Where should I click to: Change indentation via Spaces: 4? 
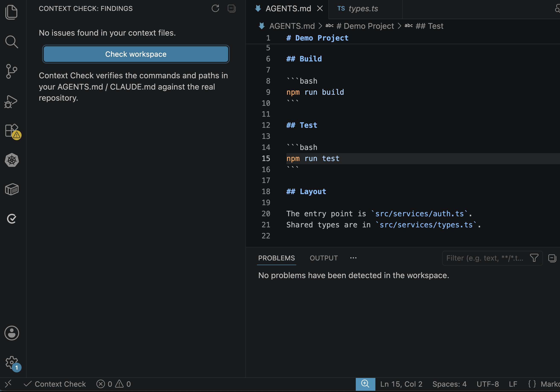click(x=449, y=384)
